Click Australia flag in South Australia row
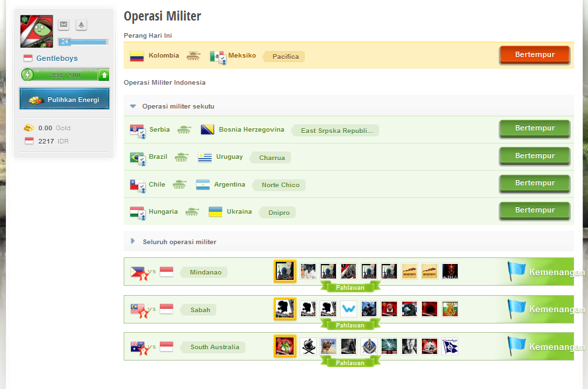 [139, 348]
